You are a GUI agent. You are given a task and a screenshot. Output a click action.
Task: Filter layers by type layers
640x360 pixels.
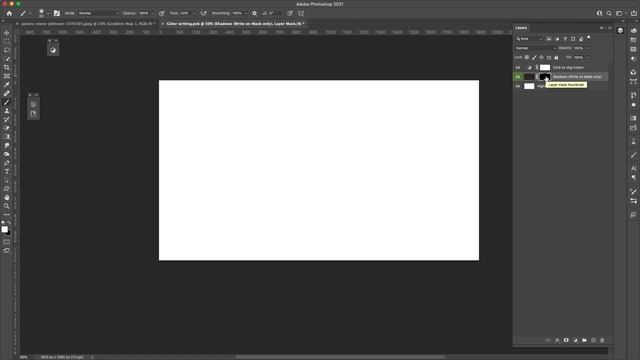565,39
